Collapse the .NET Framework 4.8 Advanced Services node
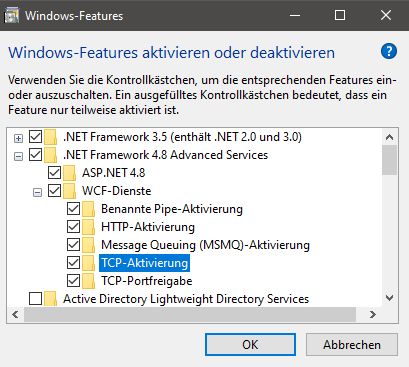Viewport: 409px width, 367px height. tap(18, 156)
